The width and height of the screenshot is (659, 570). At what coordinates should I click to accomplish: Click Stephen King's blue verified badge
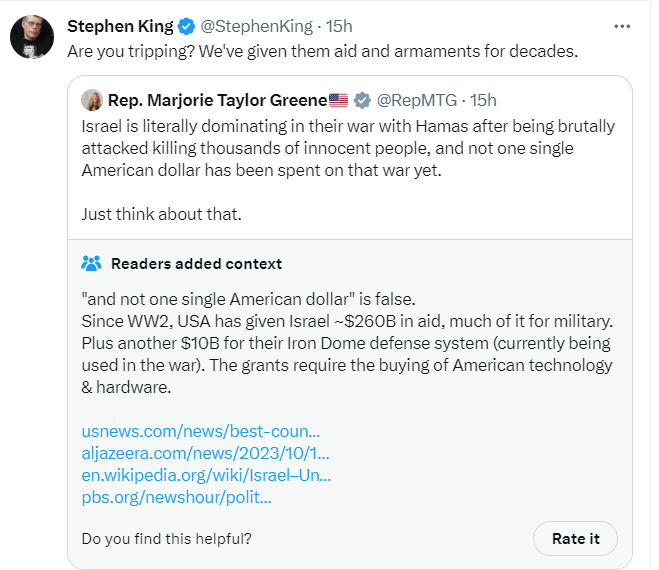tap(186, 26)
